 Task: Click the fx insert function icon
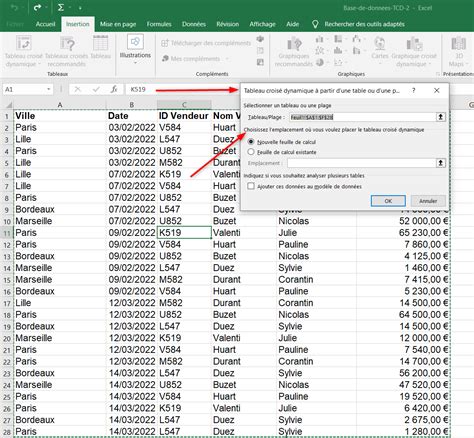click(x=114, y=89)
